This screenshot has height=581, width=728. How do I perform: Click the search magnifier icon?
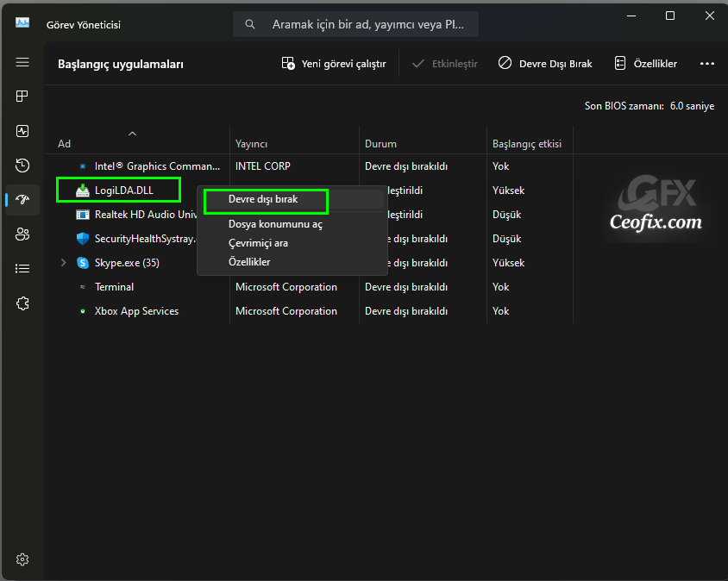coord(250,24)
